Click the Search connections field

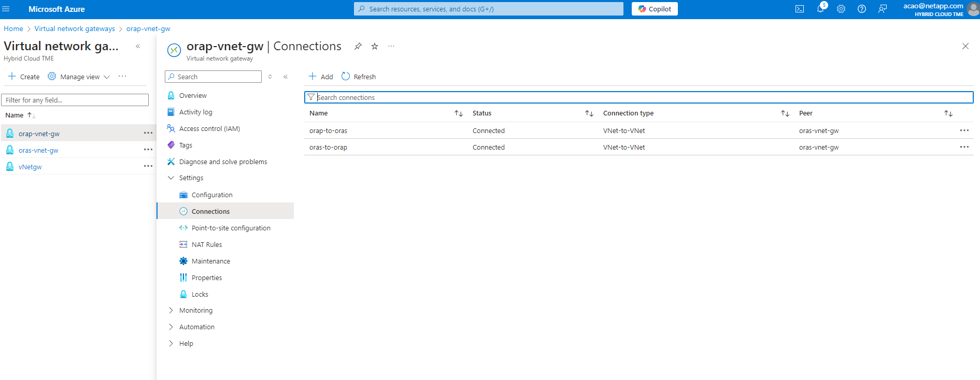pos(637,97)
